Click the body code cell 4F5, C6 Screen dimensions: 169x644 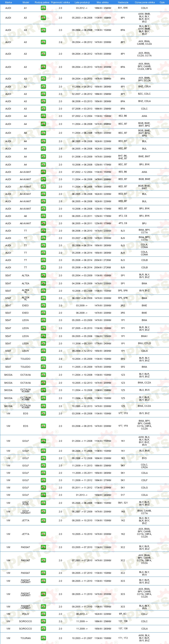click(123, 223)
